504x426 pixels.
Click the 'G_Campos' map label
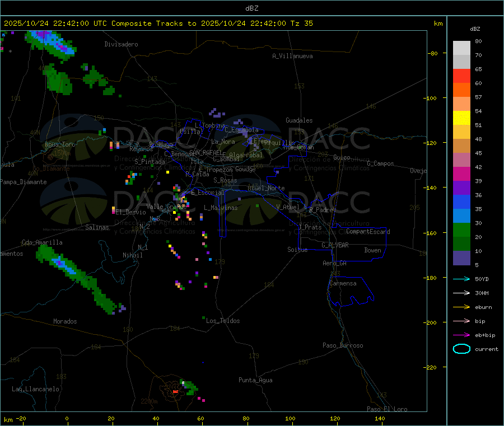pos(381,163)
